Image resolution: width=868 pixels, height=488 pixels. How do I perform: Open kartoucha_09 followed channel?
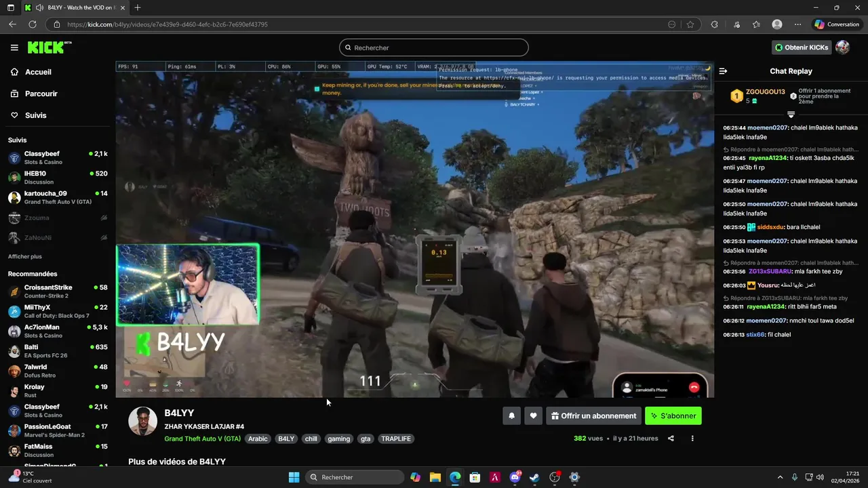coord(58,197)
